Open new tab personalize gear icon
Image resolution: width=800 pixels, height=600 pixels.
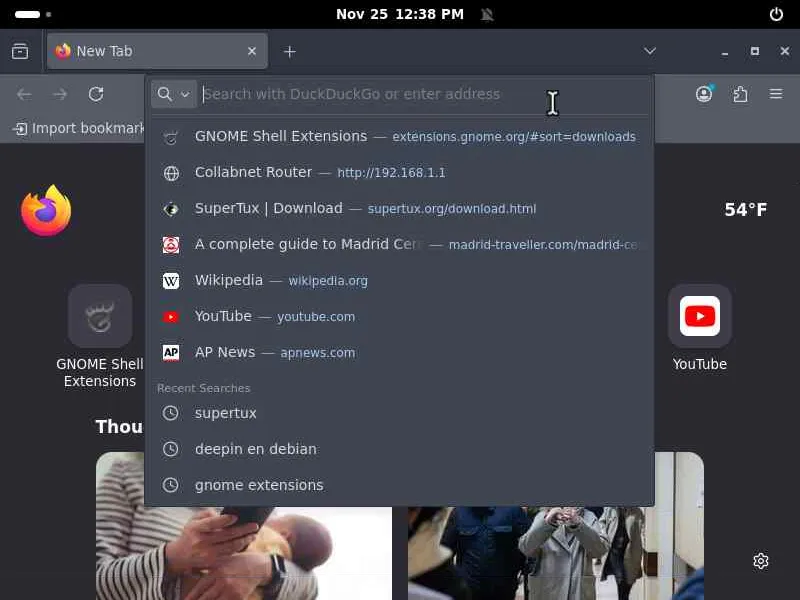[x=761, y=561]
